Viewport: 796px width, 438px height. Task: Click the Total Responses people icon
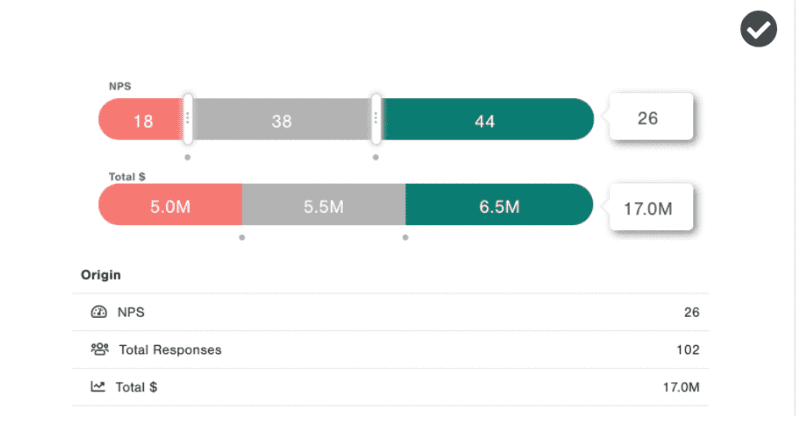(100, 349)
